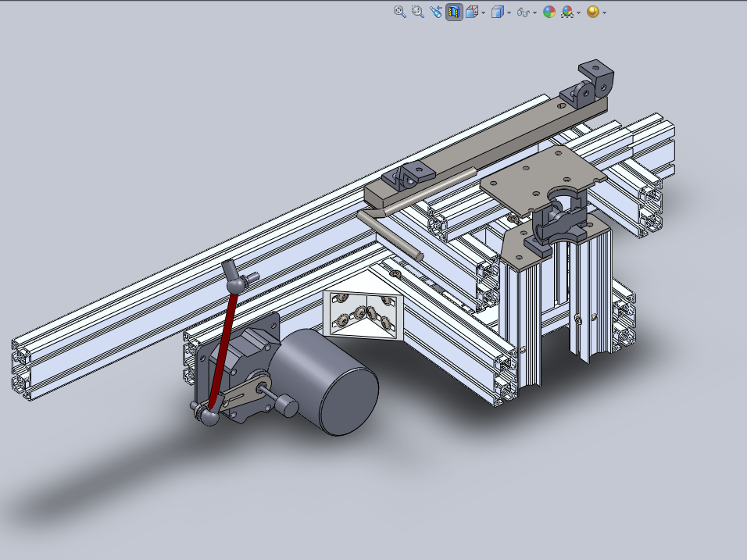Viewport: 747px width, 560px height.
Task: Open the View Orientation cube icon
Action: click(x=472, y=12)
